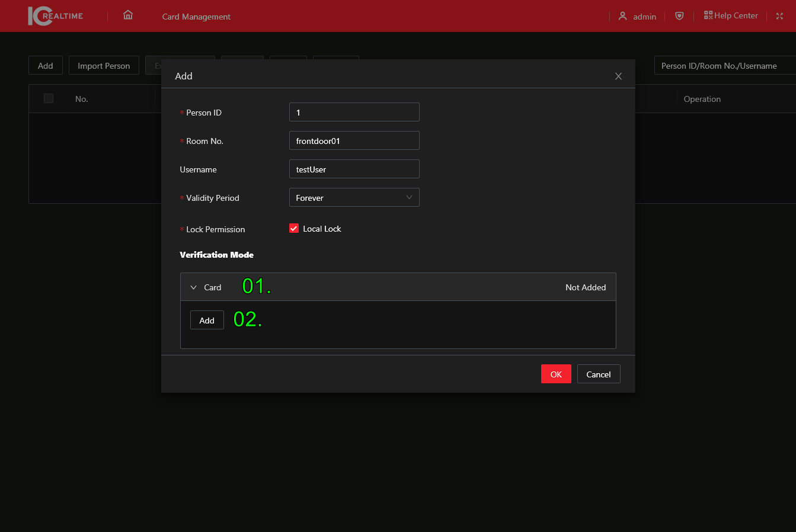Open the Validity Period dropdown

(x=354, y=197)
